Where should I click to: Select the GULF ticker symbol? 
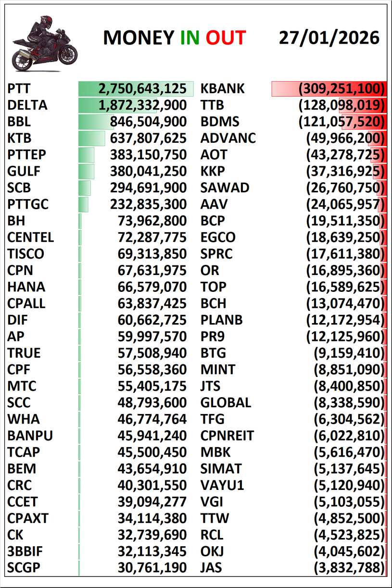[x=24, y=172]
